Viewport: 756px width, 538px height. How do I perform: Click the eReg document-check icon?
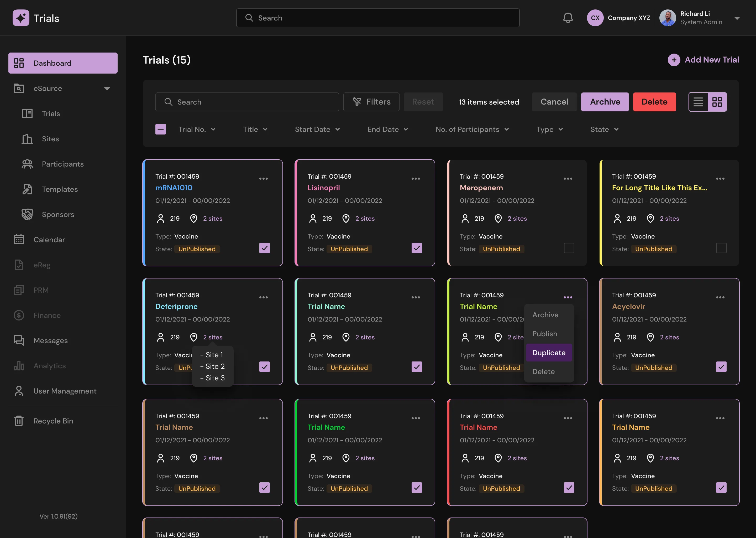click(19, 265)
